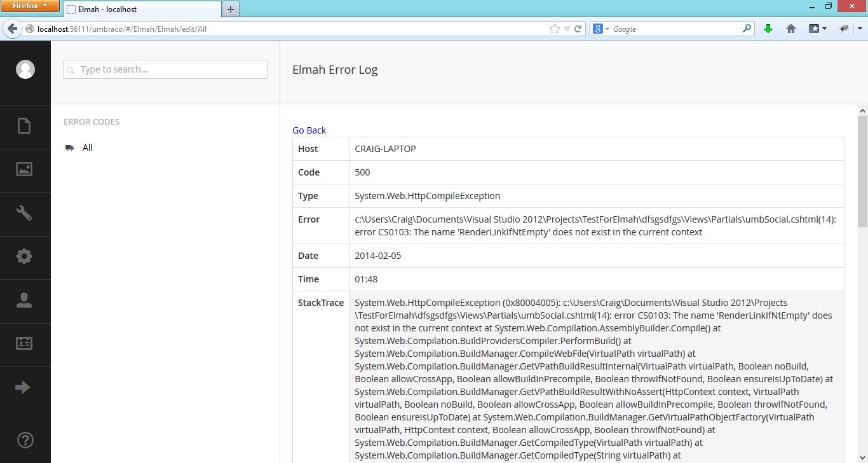Run search with magnifier icon

click(747, 29)
